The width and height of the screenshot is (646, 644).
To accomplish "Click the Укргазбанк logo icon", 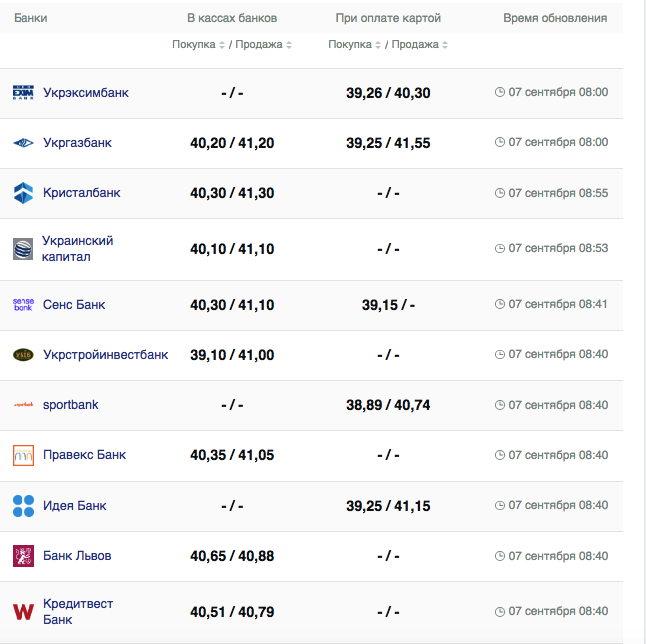I will point(23,143).
